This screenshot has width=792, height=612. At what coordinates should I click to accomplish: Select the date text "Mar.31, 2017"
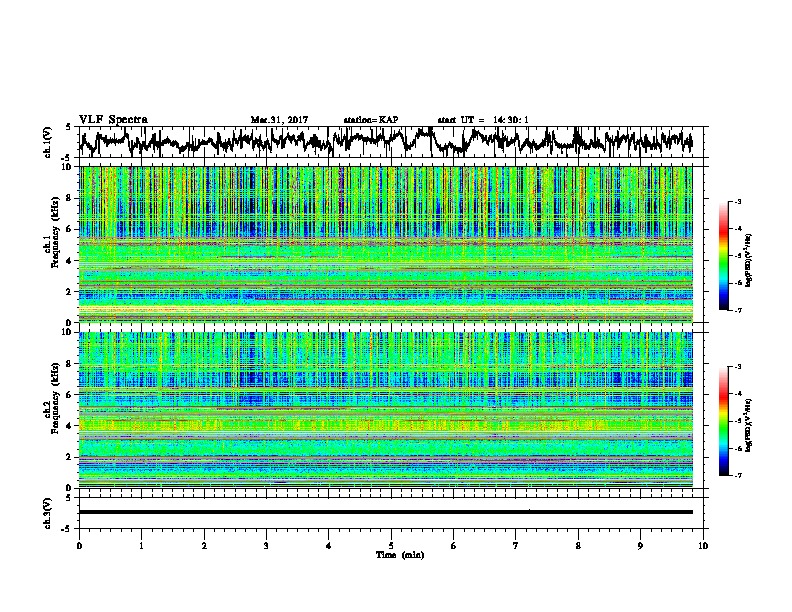click(279, 120)
